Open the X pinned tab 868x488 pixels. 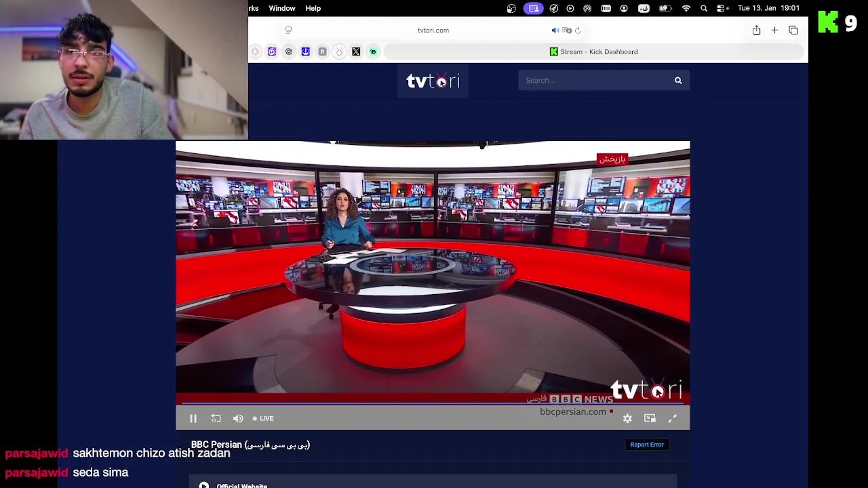[x=356, y=52]
